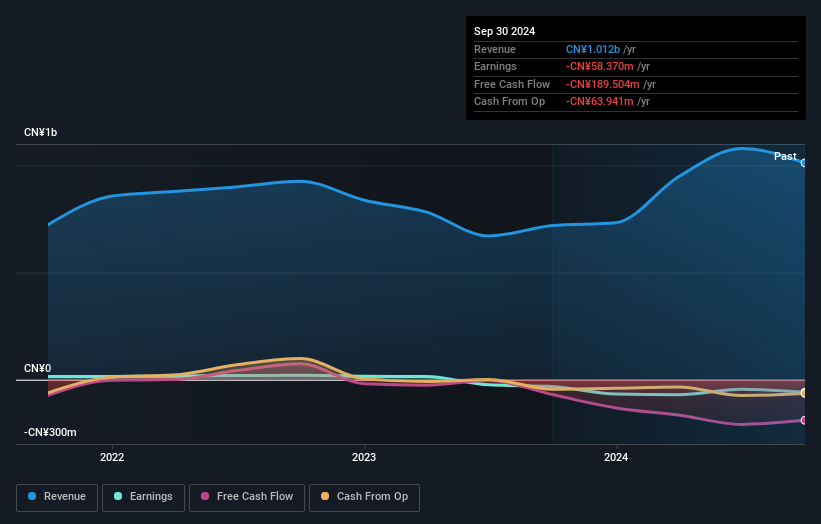Image resolution: width=821 pixels, height=524 pixels.
Task: Click the Revenue row label in tooltip
Action: [495, 49]
